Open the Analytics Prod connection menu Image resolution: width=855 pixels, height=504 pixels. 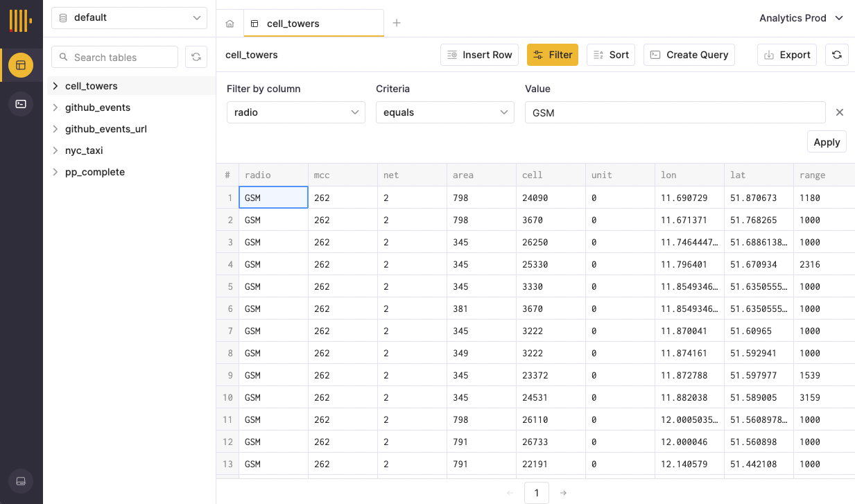(x=801, y=18)
